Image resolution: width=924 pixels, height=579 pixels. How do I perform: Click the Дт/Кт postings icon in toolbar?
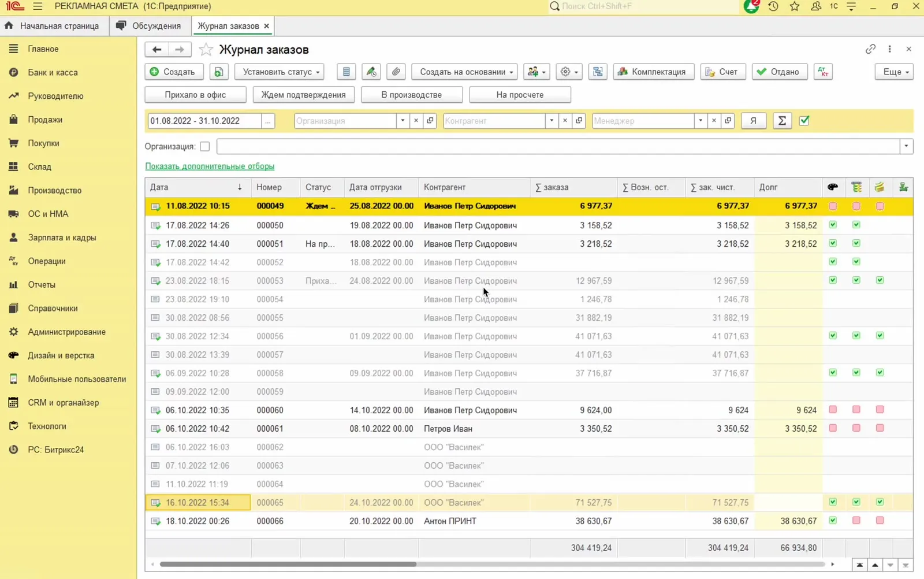823,72
